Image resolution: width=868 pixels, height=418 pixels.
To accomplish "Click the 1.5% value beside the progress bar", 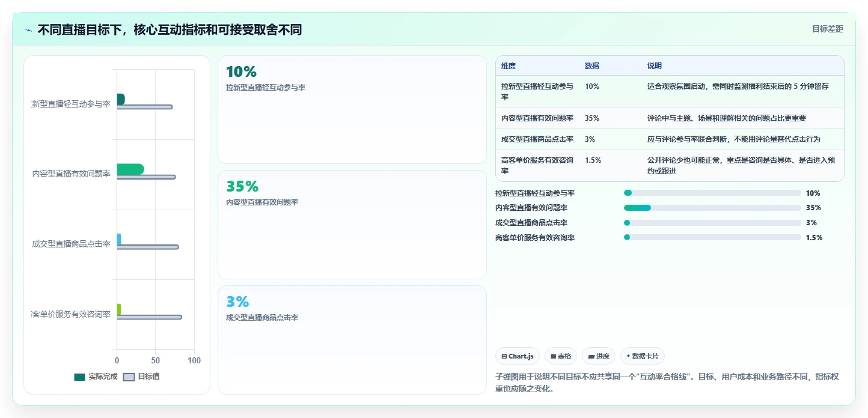I will (814, 238).
